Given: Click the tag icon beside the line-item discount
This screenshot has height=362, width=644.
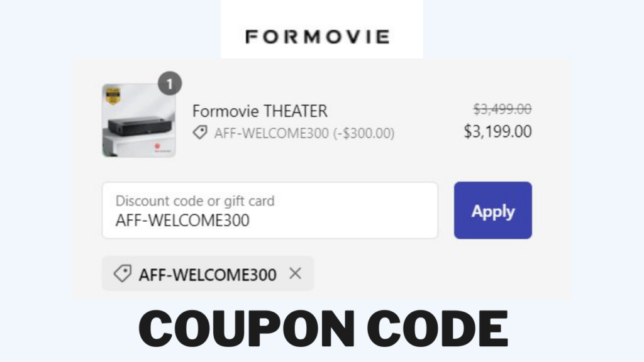Looking at the screenshot, I should coord(201,133).
